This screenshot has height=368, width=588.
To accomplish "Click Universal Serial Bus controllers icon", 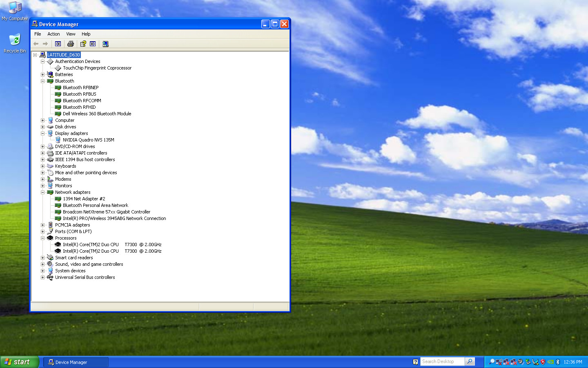I will click(x=50, y=277).
